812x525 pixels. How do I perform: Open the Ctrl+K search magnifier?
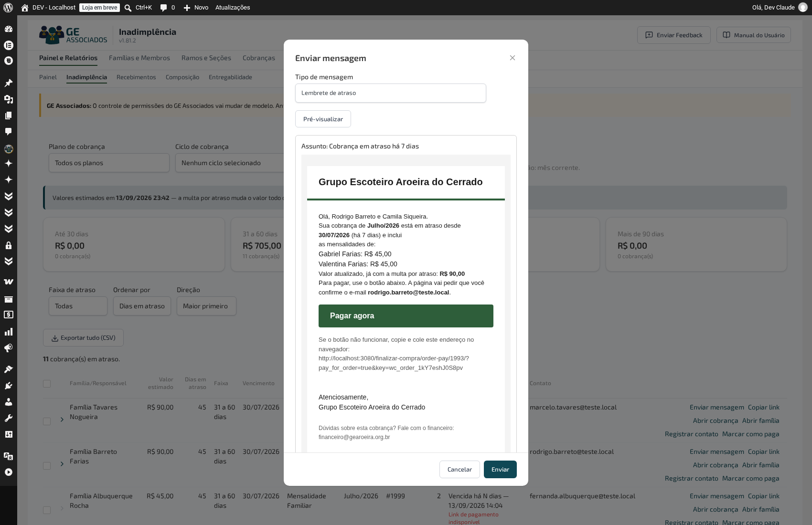click(x=128, y=8)
